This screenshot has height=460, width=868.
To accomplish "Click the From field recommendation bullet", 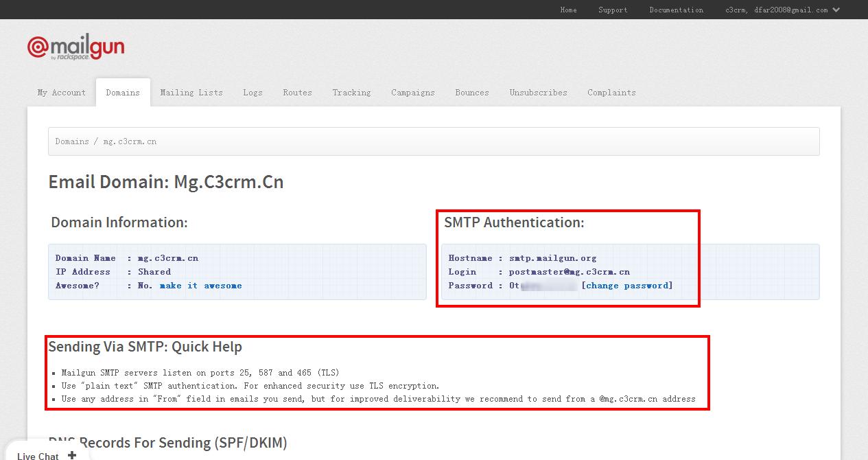I will (x=378, y=399).
